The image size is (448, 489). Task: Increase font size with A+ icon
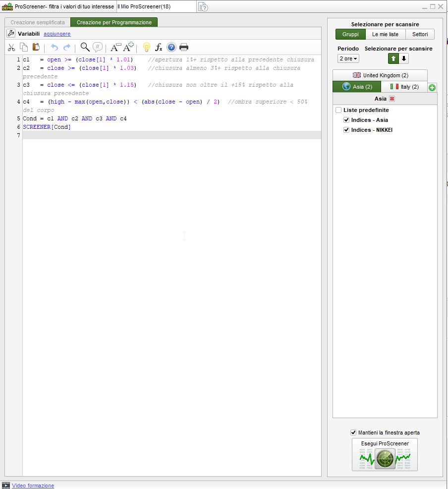tap(128, 47)
